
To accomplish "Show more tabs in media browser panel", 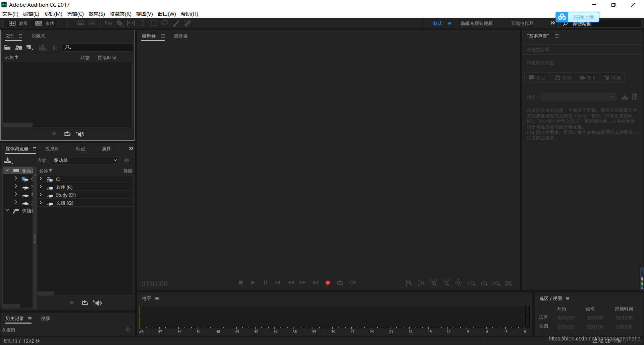I will click(x=131, y=148).
